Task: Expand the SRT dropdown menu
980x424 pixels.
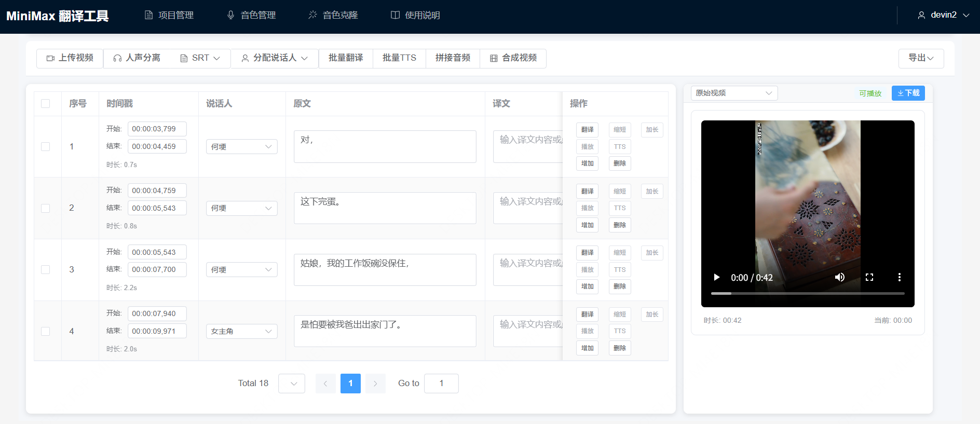Action: pyautogui.click(x=200, y=58)
